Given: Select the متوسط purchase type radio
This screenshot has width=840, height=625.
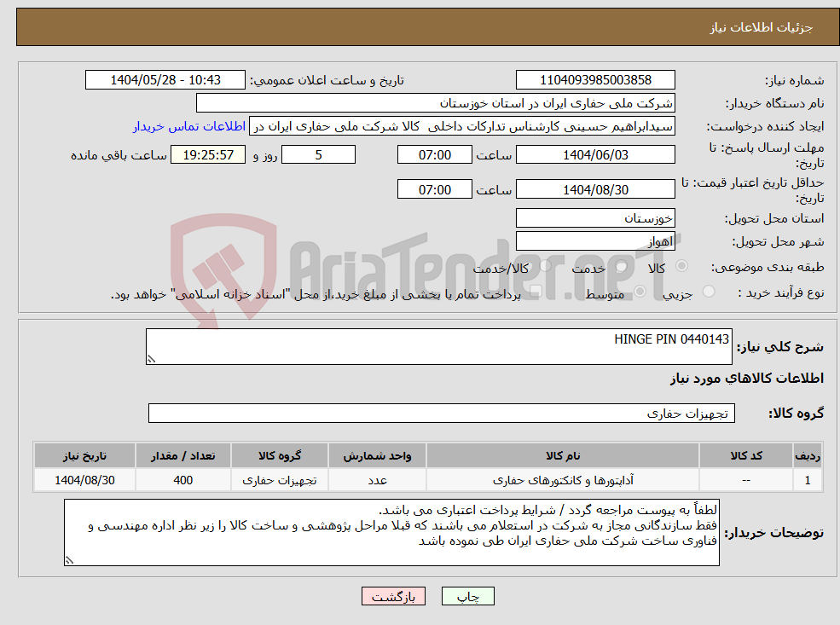Looking at the screenshot, I should point(640,292).
